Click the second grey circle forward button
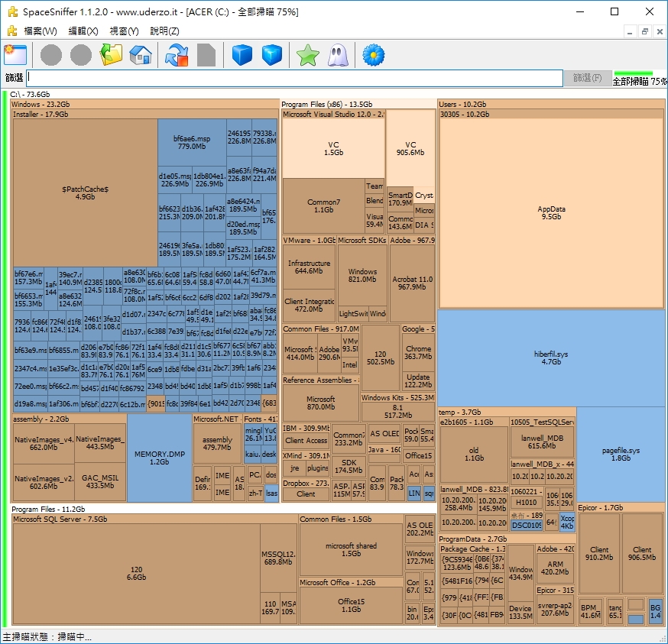Image resolution: width=668 pixels, height=644 pixels. 81,55
